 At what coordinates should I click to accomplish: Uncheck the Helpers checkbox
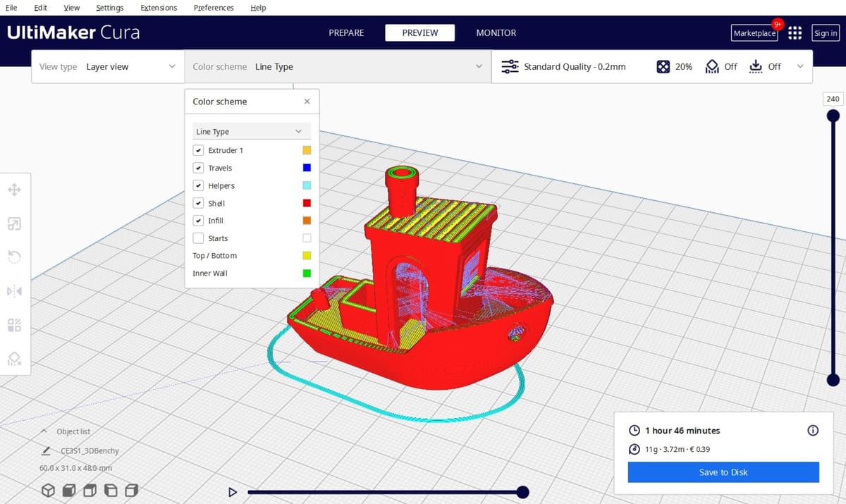pos(198,185)
